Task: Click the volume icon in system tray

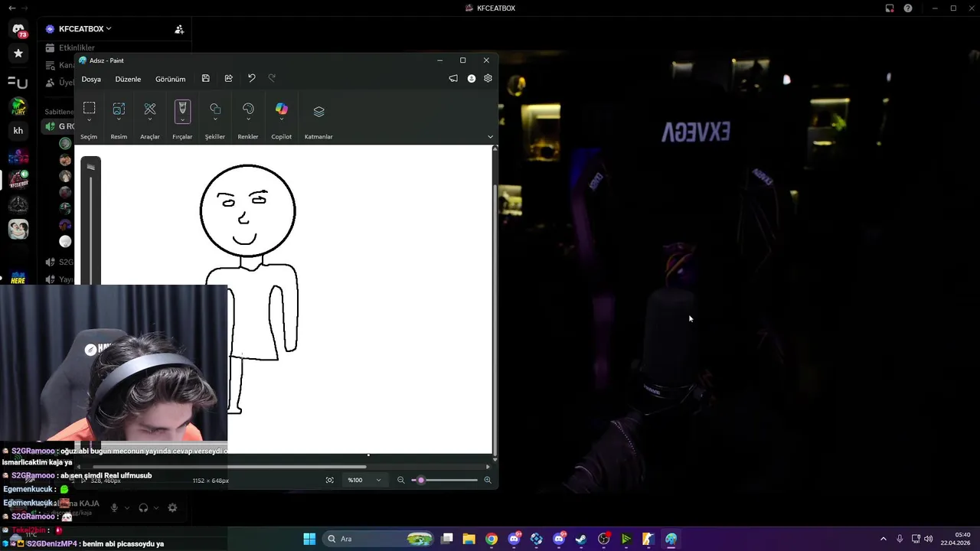Action: 929,539
